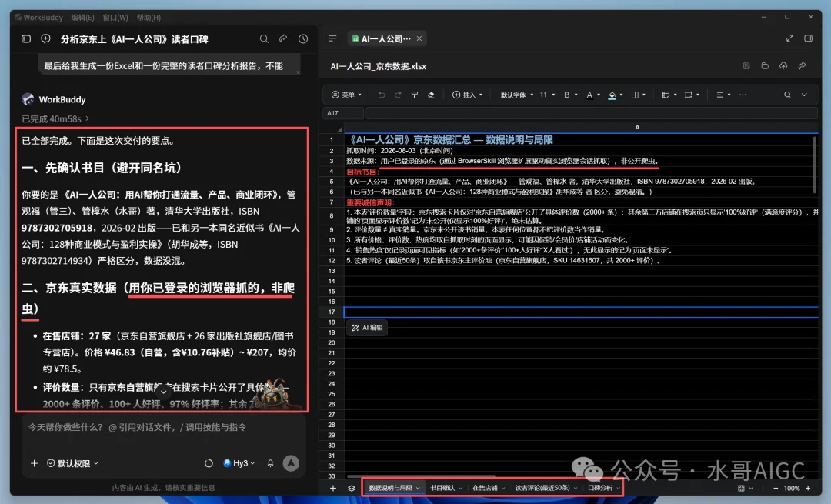
Task: Expand the preview pane to fullscreen
Action: tap(789, 38)
